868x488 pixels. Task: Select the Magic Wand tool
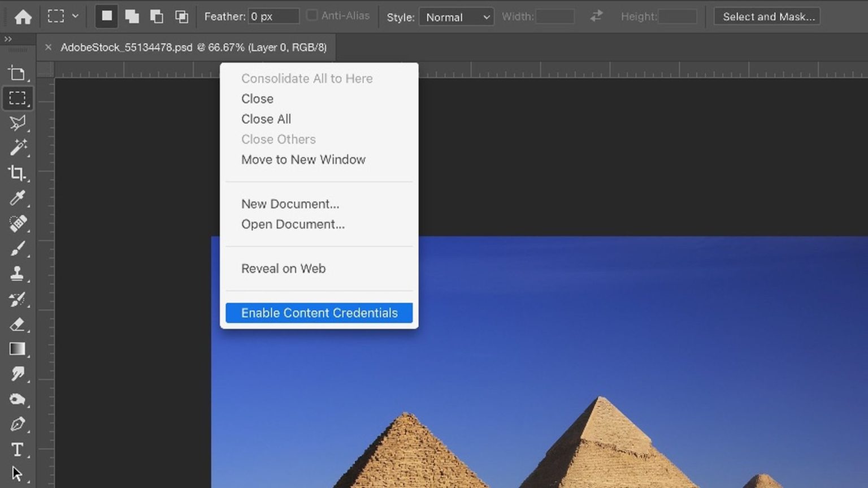pos(18,148)
